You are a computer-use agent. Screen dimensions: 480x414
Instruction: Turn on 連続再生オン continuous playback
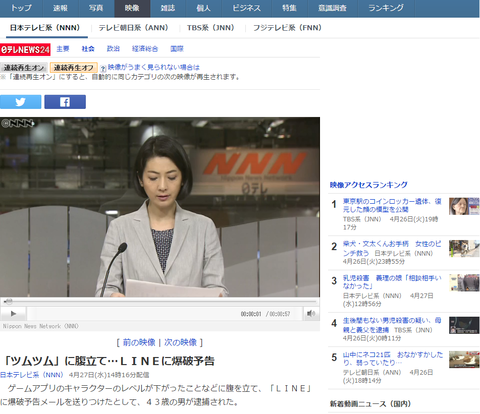tap(24, 68)
